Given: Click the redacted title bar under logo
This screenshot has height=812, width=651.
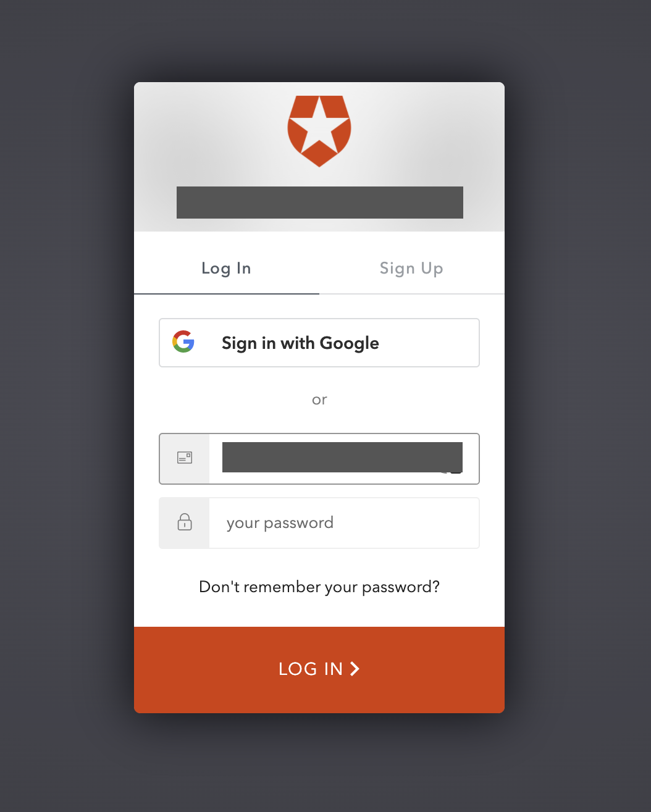Looking at the screenshot, I should [x=320, y=203].
